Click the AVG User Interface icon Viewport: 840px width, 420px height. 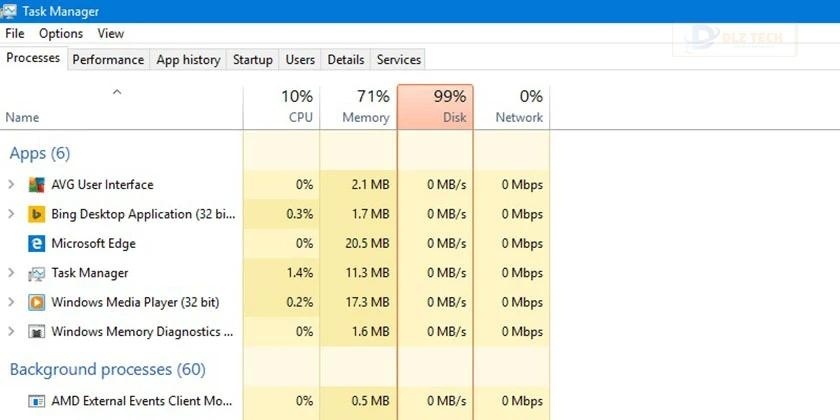click(37, 185)
